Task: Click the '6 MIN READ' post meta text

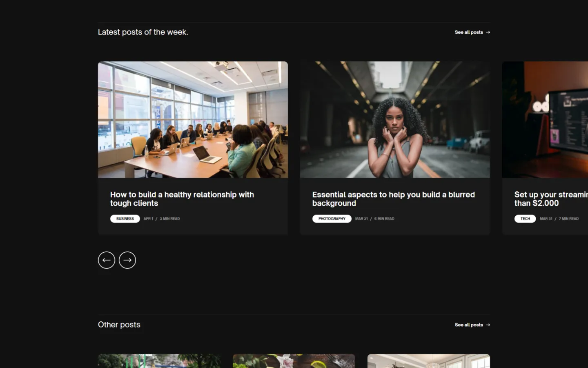Action: (384, 219)
